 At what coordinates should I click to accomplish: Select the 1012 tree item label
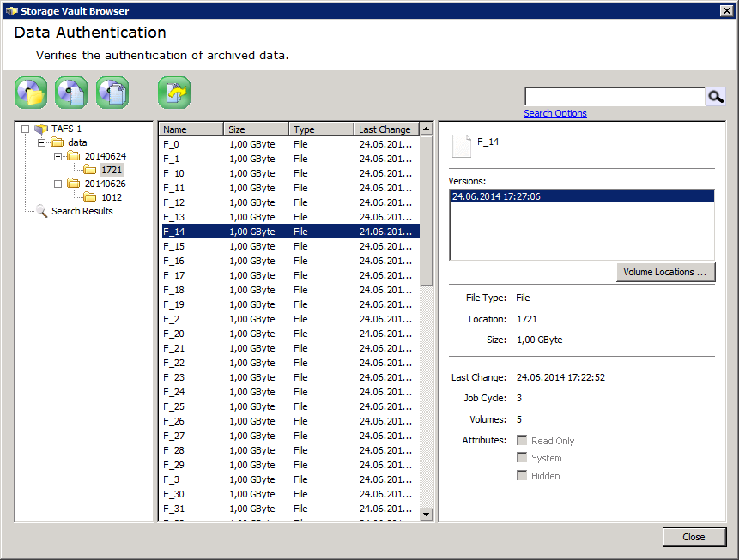(112, 197)
